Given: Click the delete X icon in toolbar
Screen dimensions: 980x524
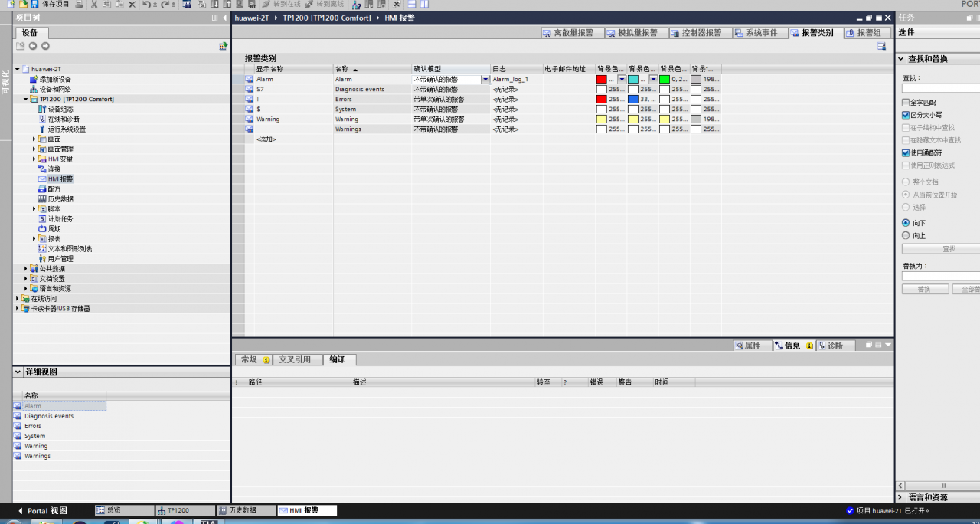Looking at the screenshot, I should [132, 5].
